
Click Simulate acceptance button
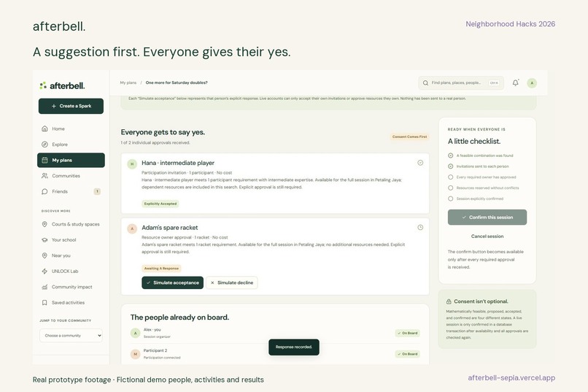(x=172, y=283)
